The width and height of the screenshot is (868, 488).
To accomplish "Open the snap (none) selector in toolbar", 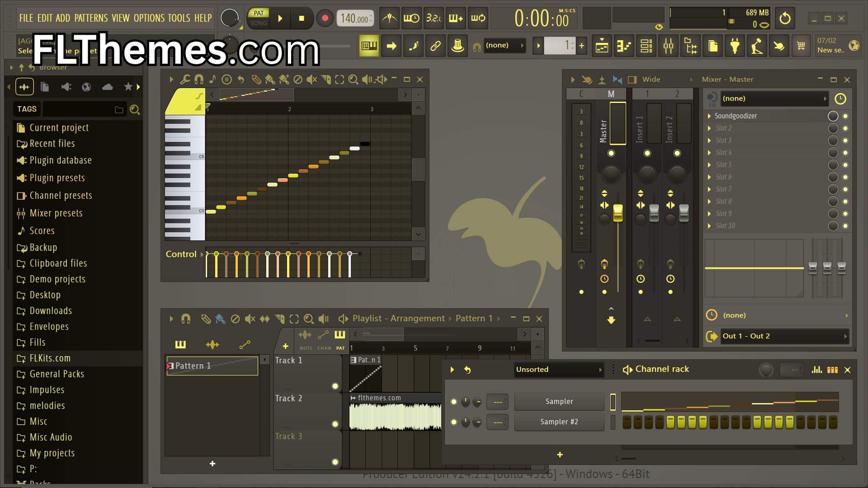I will (505, 45).
